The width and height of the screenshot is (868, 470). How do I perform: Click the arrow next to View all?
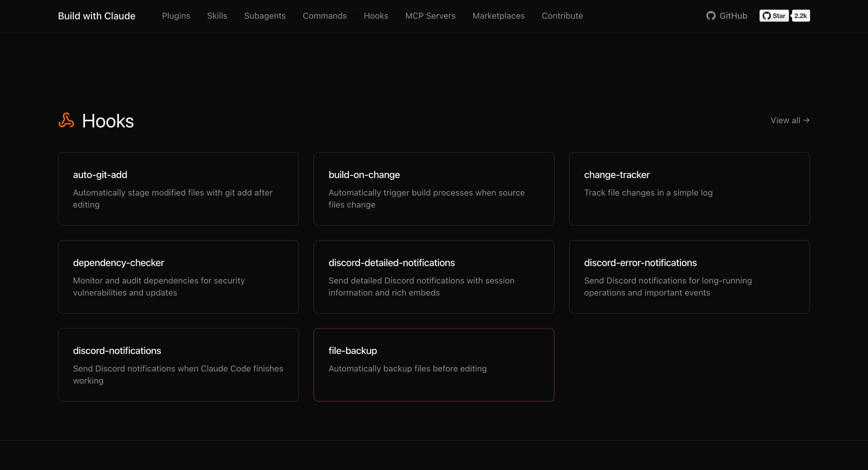(x=807, y=120)
